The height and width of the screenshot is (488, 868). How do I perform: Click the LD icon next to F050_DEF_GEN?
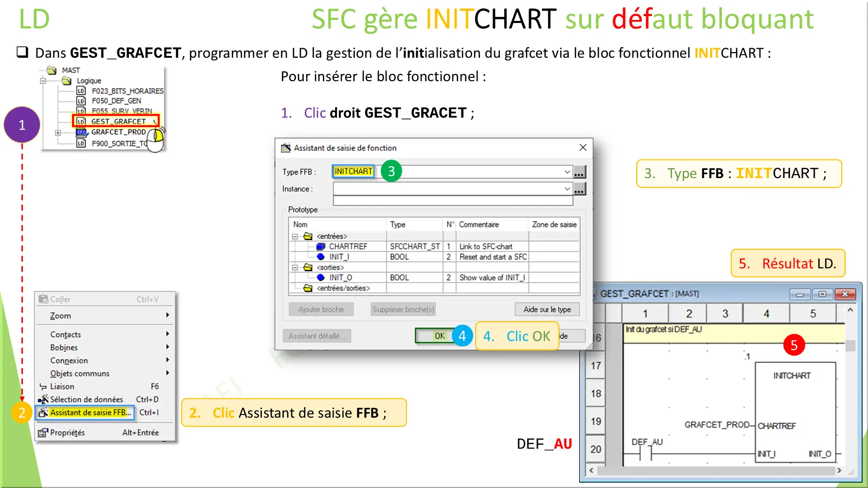coord(81,101)
